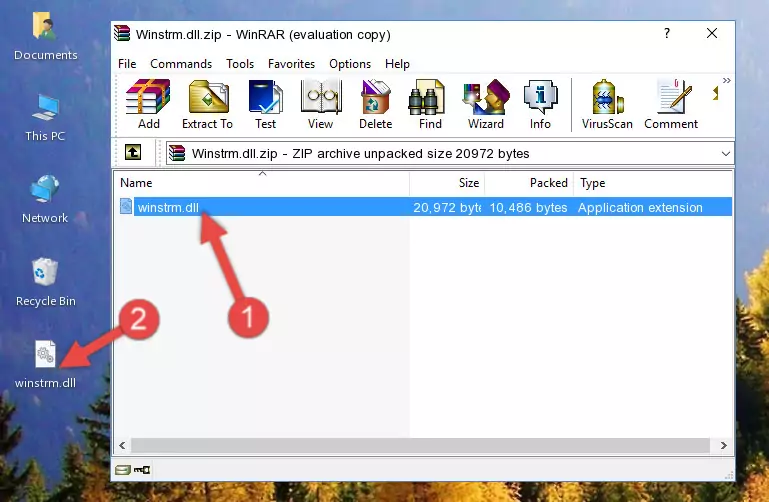The height and width of the screenshot is (502, 769).
Task: Open the View tool with glasses icon
Action: 321,104
